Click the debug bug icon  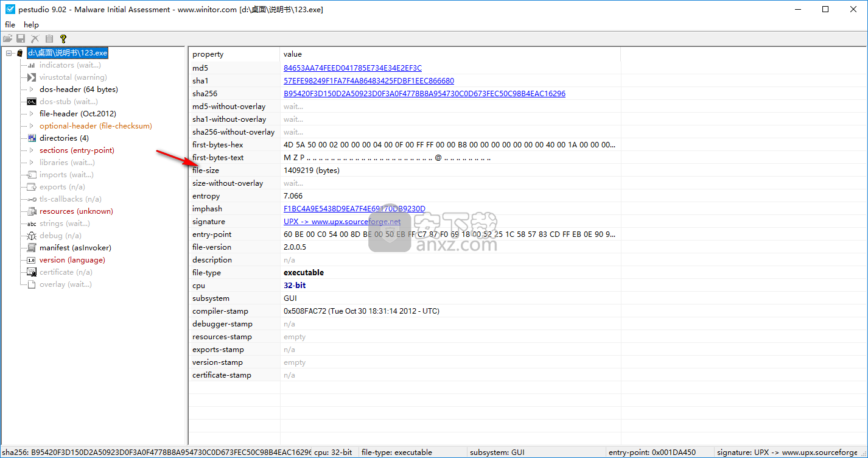coord(32,236)
